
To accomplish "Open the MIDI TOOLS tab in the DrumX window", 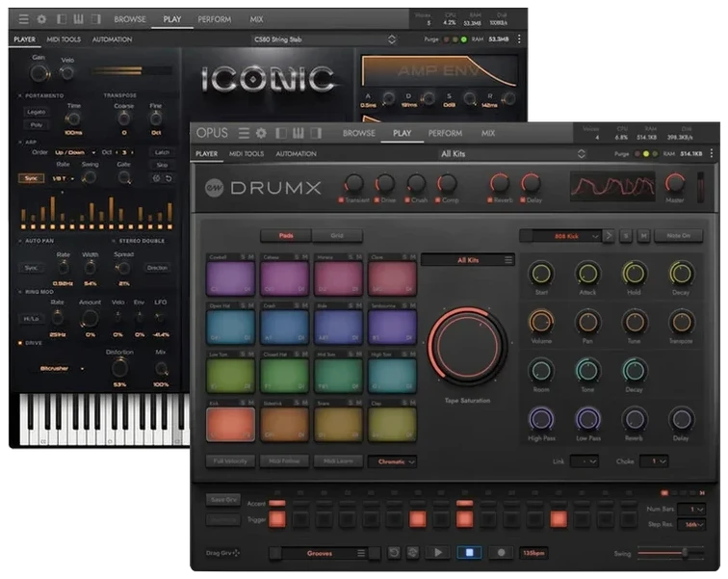I will tap(247, 154).
